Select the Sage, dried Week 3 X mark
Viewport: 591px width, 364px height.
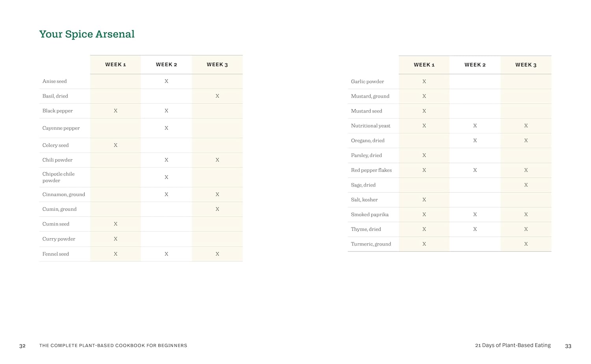click(x=526, y=185)
